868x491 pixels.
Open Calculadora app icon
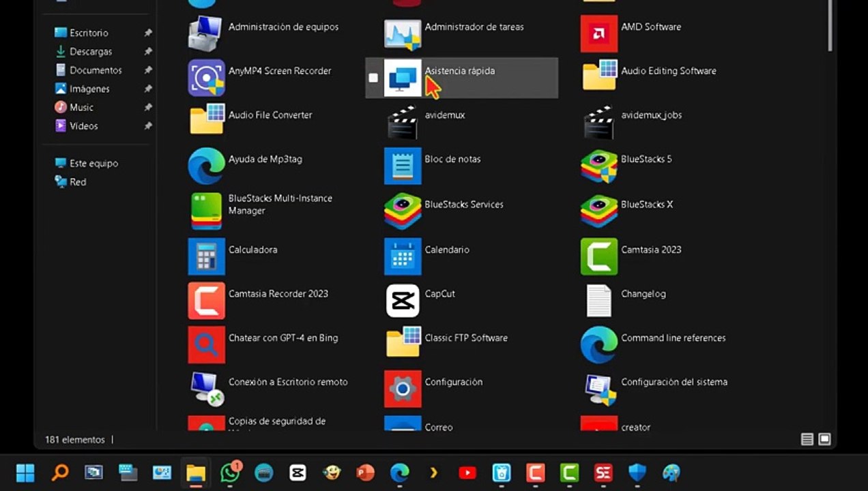click(x=206, y=256)
